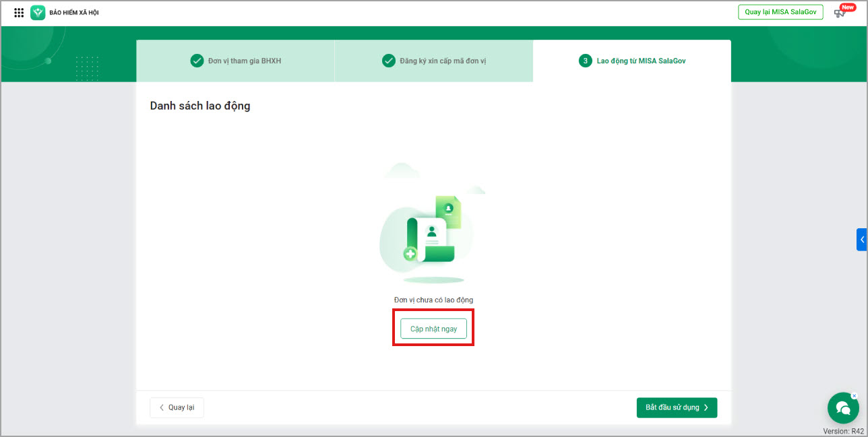868x437 pixels.
Task: Click the checkmark icon of step one
Action: (x=197, y=61)
